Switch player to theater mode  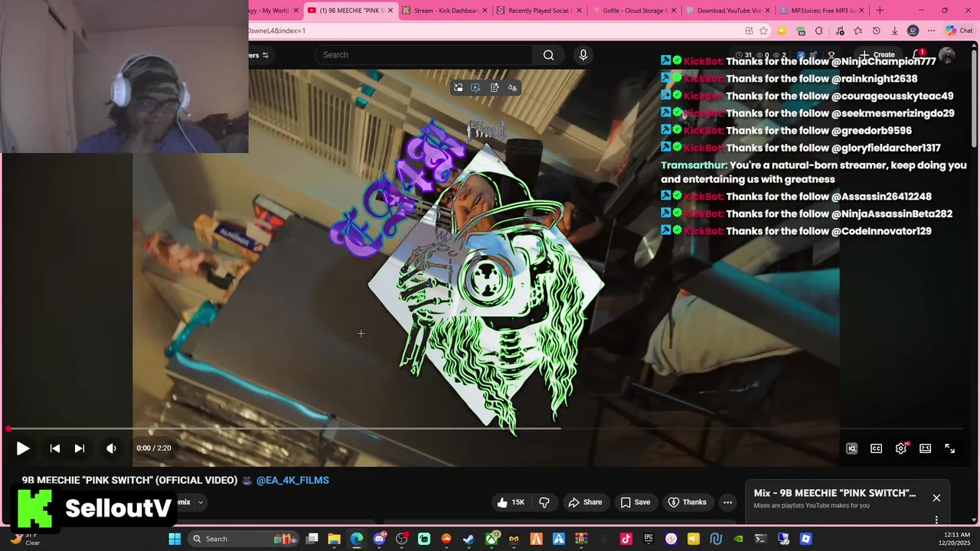(x=925, y=448)
